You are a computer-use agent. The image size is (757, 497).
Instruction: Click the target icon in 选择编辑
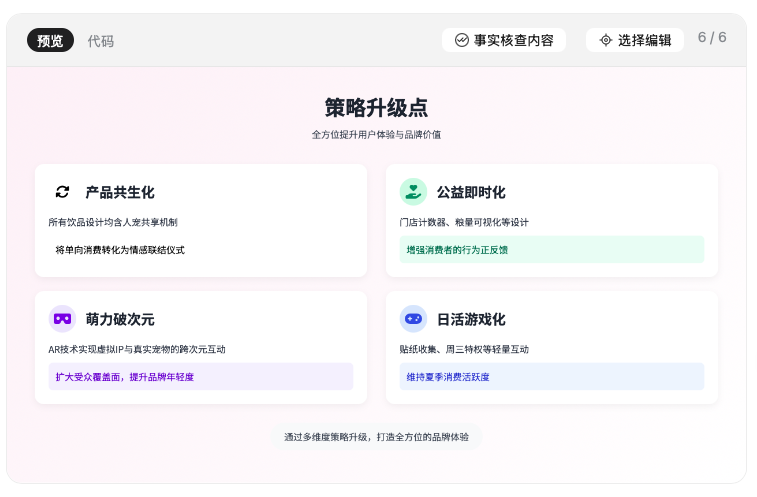pos(605,40)
